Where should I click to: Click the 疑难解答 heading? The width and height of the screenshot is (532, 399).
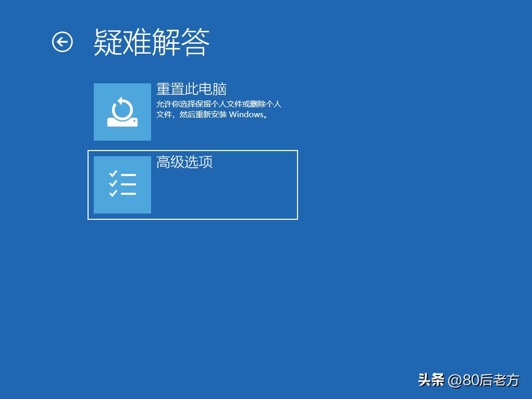(x=150, y=42)
